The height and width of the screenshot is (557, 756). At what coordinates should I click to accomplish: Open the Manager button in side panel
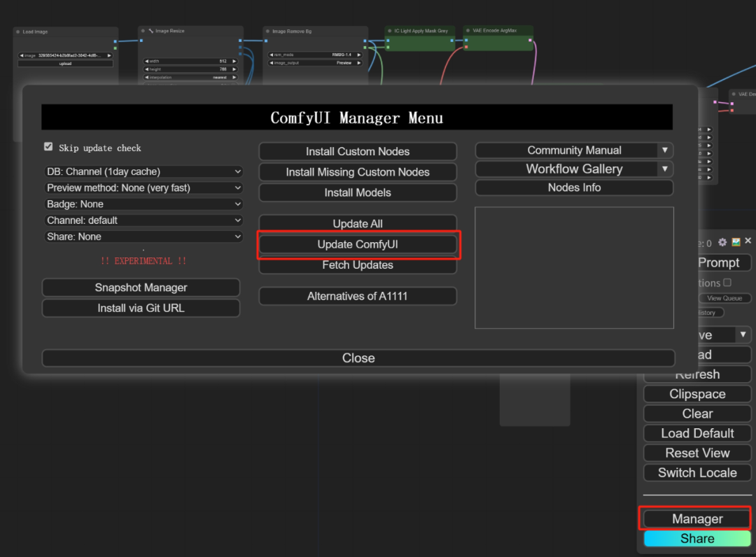click(697, 519)
